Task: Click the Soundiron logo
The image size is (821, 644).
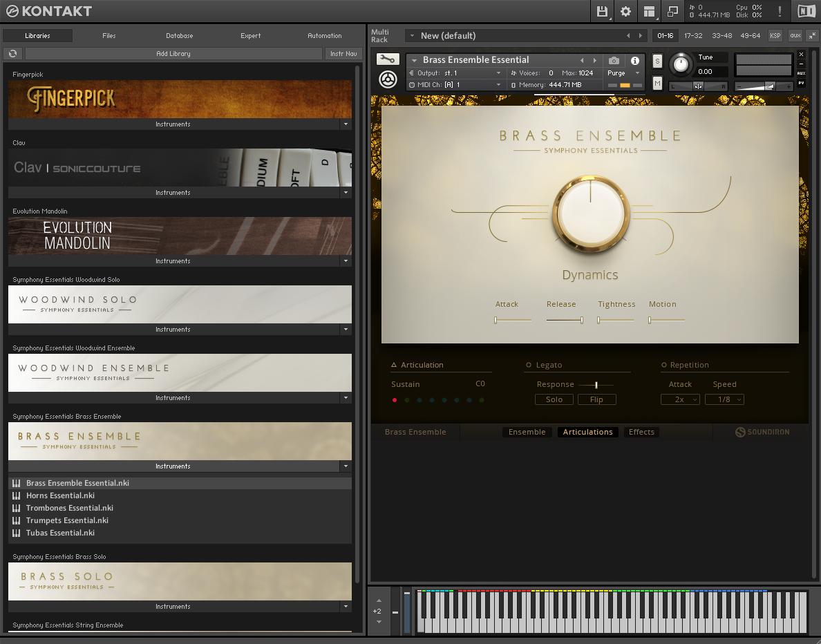Action: tap(762, 432)
